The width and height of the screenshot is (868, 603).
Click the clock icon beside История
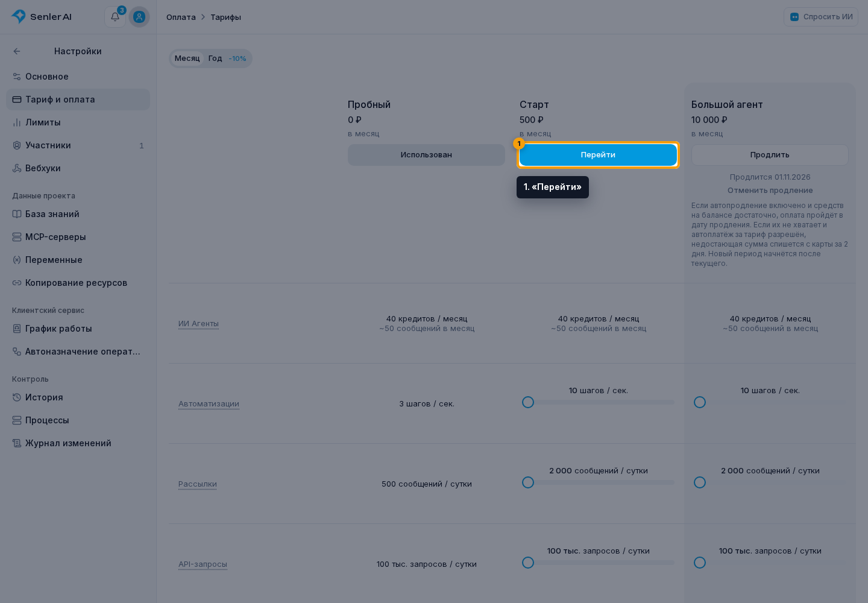(17, 397)
